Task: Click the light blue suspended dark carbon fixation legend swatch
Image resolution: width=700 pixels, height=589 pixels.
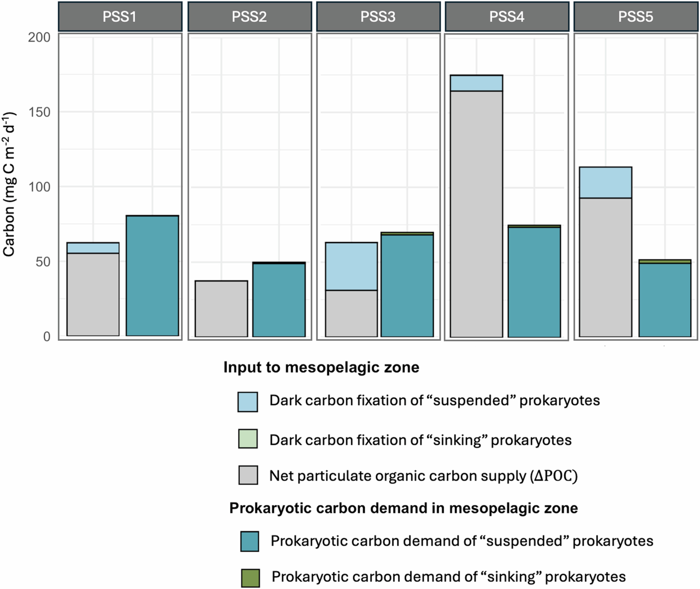Action: (x=248, y=402)
